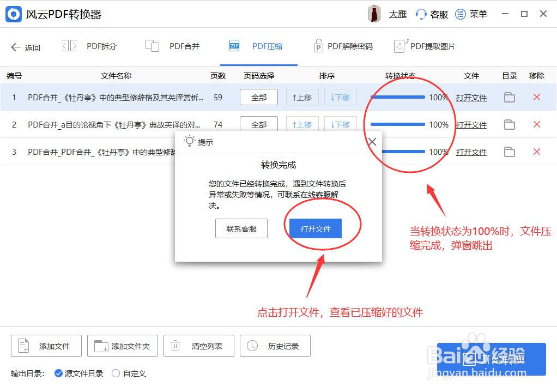Open the 全部 page selection dropdown for row 1
Viewport: 557px width, 392px height.
pos(258,97)
